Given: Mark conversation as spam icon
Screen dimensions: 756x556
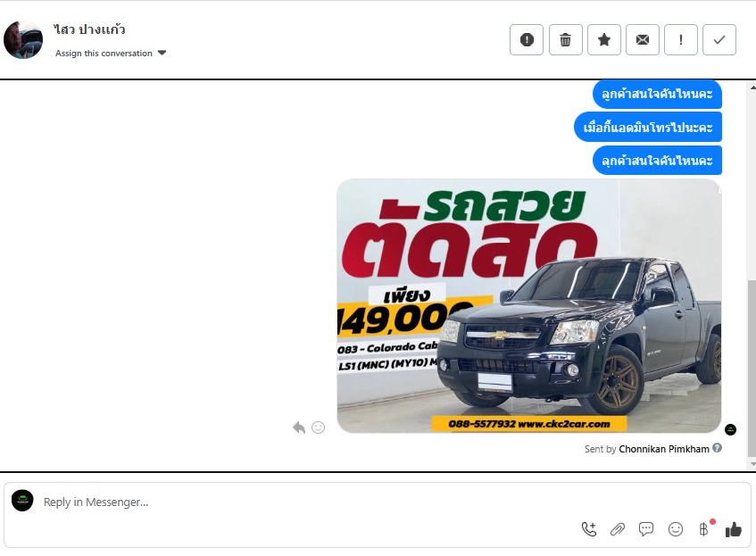Looking at the screenshot, I should (x=527, y=39).
